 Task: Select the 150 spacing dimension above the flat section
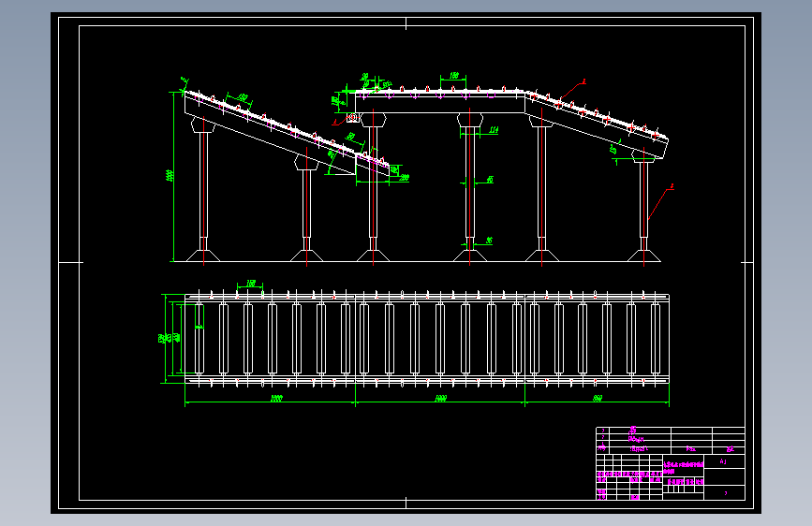click(x=454, y=76)
